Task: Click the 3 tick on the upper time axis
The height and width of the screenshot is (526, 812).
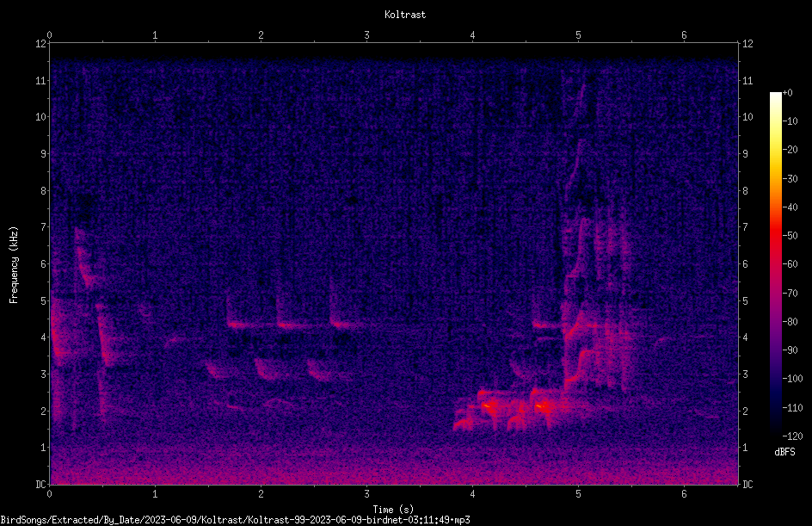Action: coord(366,35)
